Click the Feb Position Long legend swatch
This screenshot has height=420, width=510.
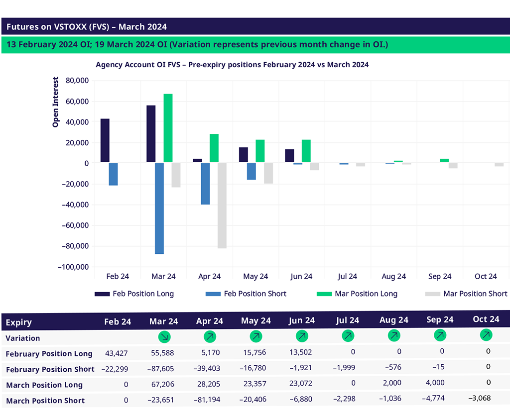(102, 294)
